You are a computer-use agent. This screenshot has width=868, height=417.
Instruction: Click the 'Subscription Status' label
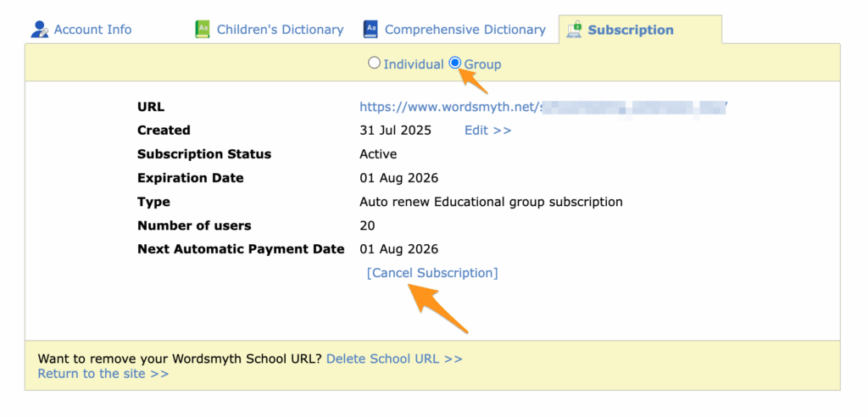click(204, 154)
